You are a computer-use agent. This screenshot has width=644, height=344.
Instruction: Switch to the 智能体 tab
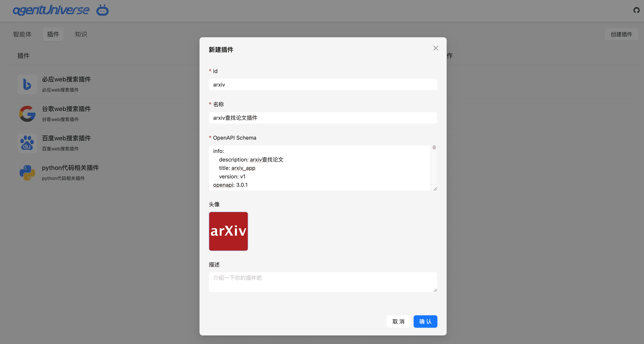(x=22, y=34)
